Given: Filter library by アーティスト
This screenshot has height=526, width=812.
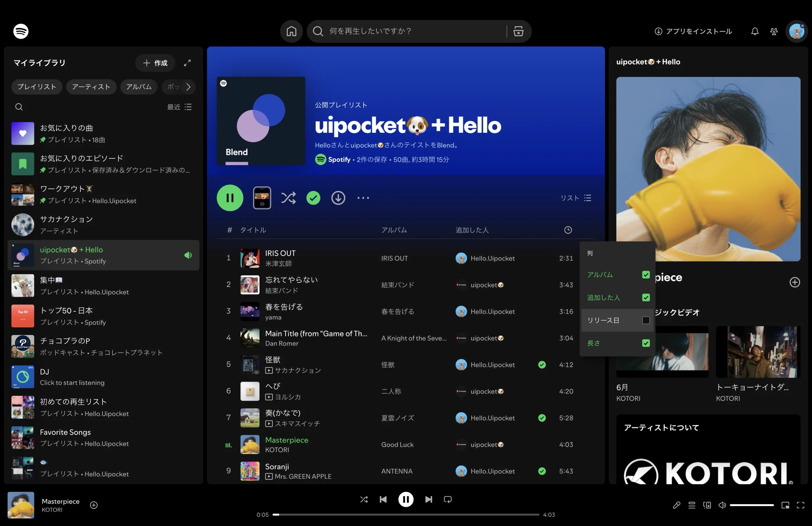Looking at the screenshot, I should click(x=91, y=87).
